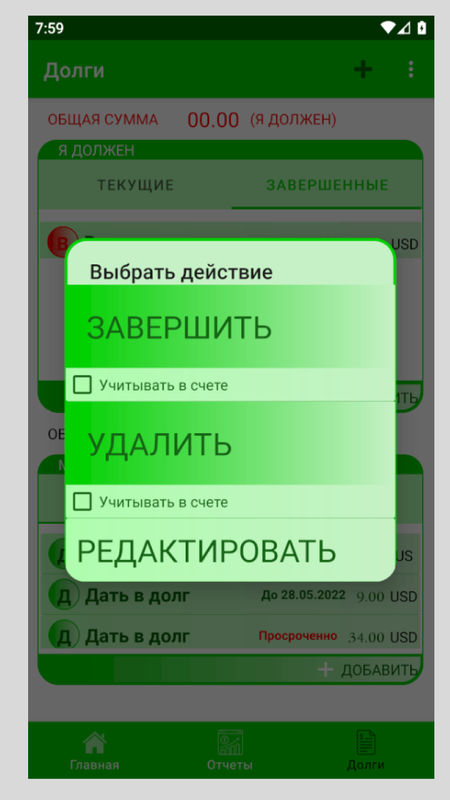Tap the battery icon in status bar

(x=421, y=28)
